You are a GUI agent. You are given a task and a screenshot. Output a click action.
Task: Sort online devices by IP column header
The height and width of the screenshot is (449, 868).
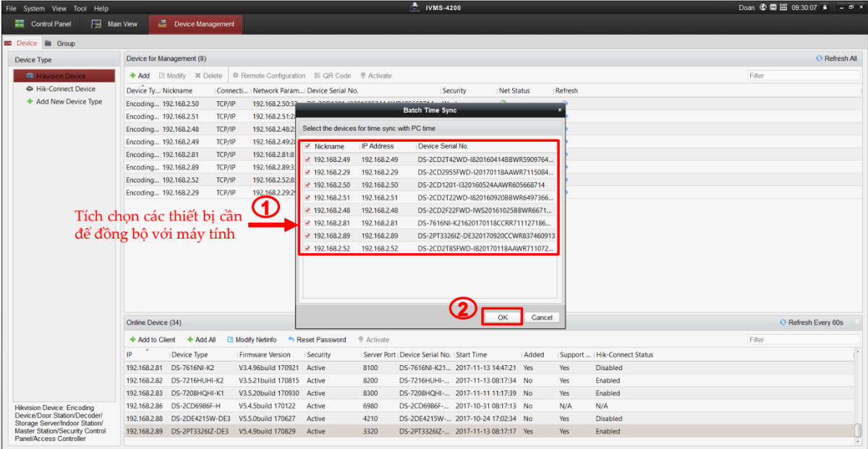pos(145,355)
